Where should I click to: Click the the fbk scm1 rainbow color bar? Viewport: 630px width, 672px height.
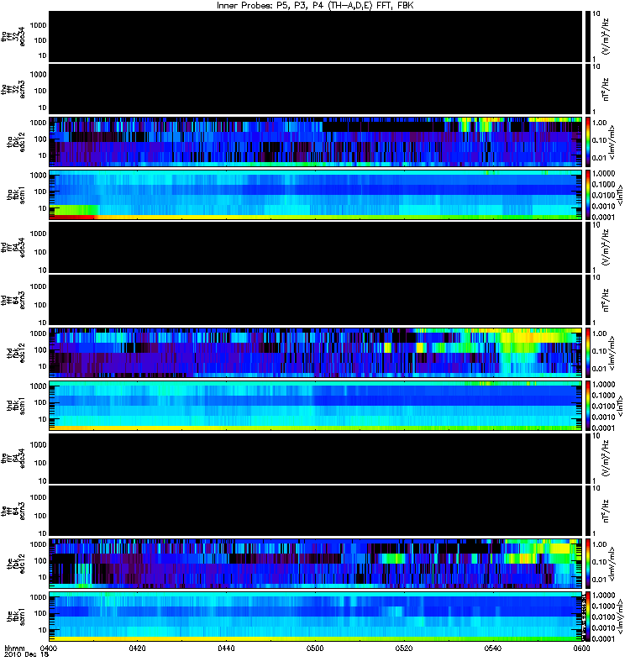tap(587, 617)
